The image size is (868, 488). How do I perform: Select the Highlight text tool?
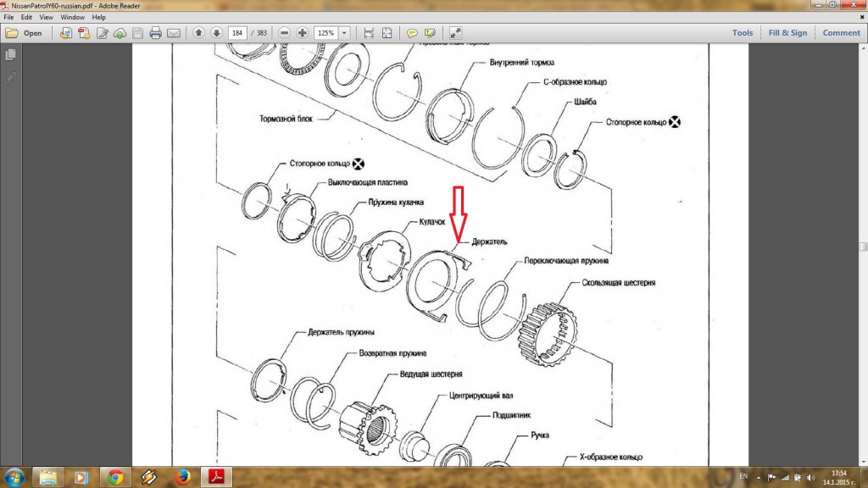click(430, 33)
